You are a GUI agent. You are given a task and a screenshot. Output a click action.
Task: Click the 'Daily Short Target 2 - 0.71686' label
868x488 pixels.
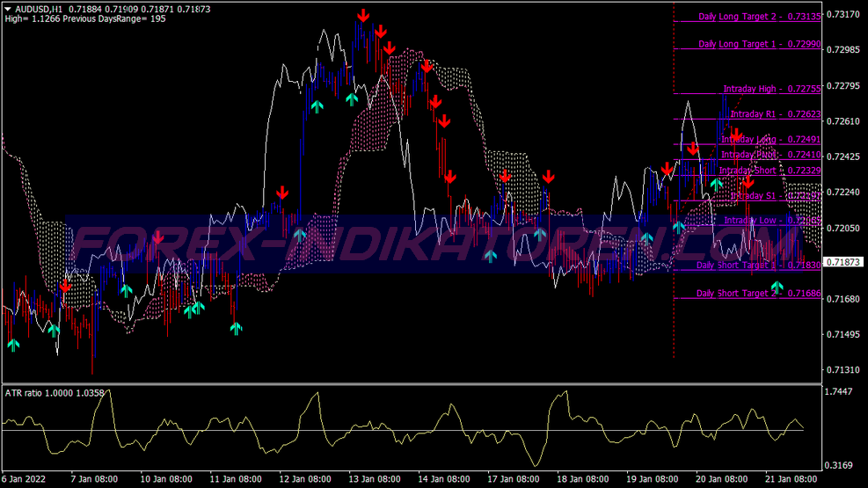759,294
